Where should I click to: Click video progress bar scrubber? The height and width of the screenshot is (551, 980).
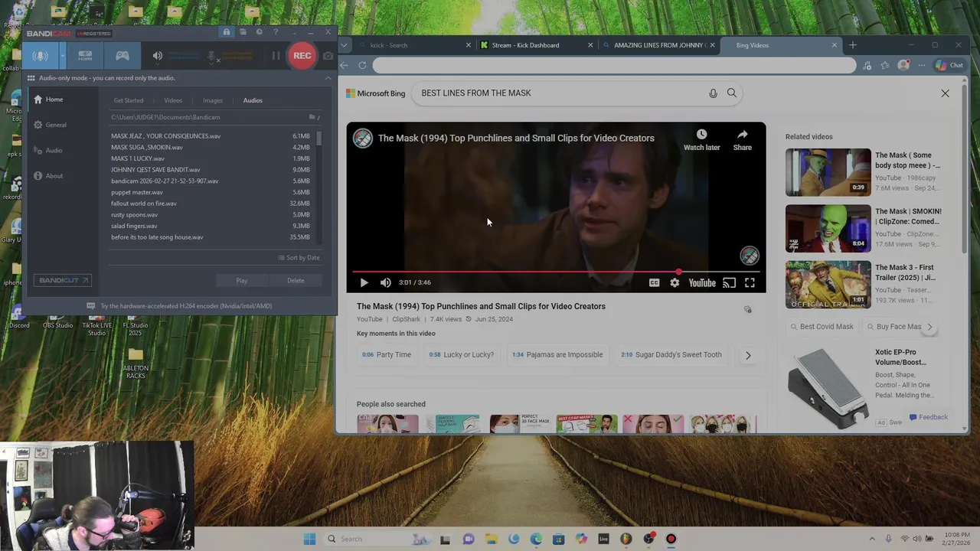tap(678, 271)
